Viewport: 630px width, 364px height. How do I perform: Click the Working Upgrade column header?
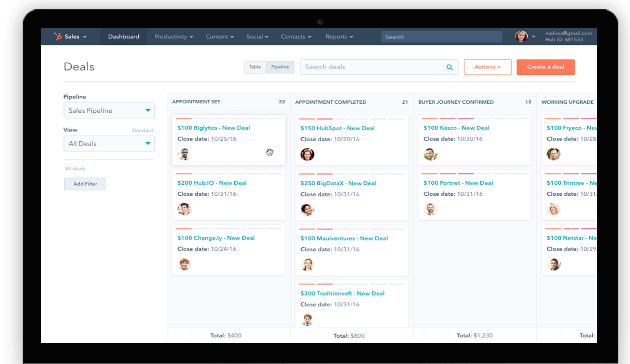tap(567, 102)
